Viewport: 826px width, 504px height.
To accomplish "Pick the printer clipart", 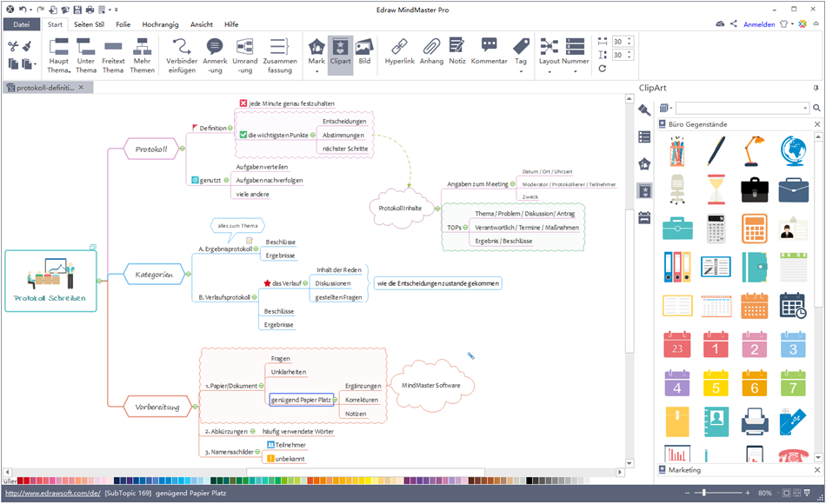I will (x=755, y=421).
